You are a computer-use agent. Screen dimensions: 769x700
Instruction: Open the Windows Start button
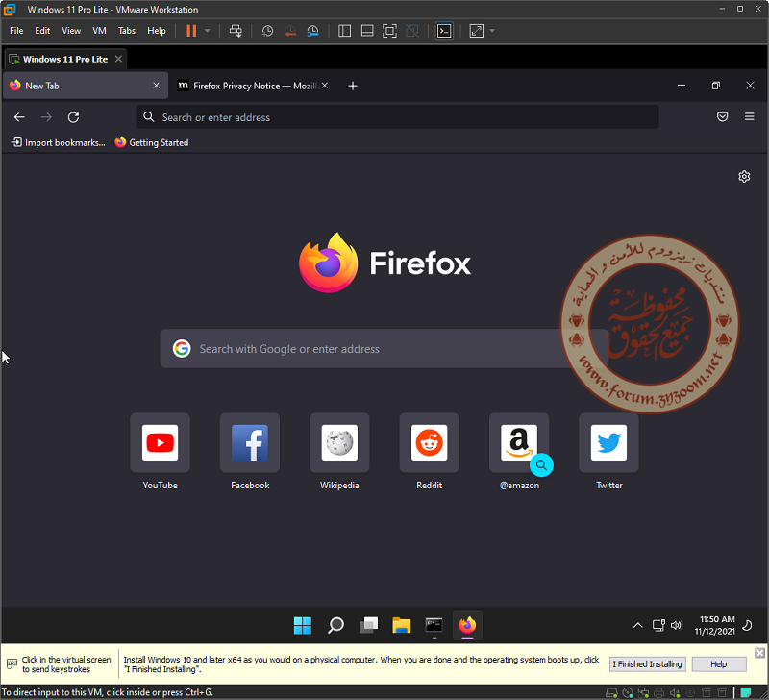[x=303, y=625]
